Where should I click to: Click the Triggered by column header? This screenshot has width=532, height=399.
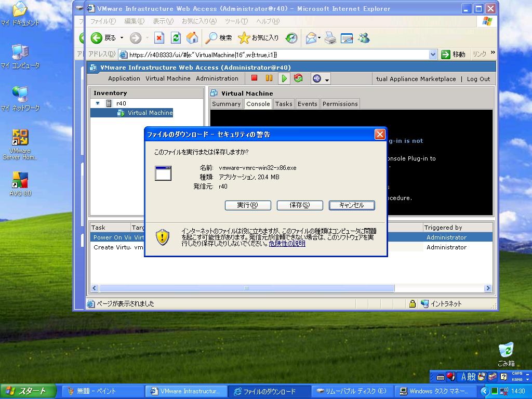point(457,228)
